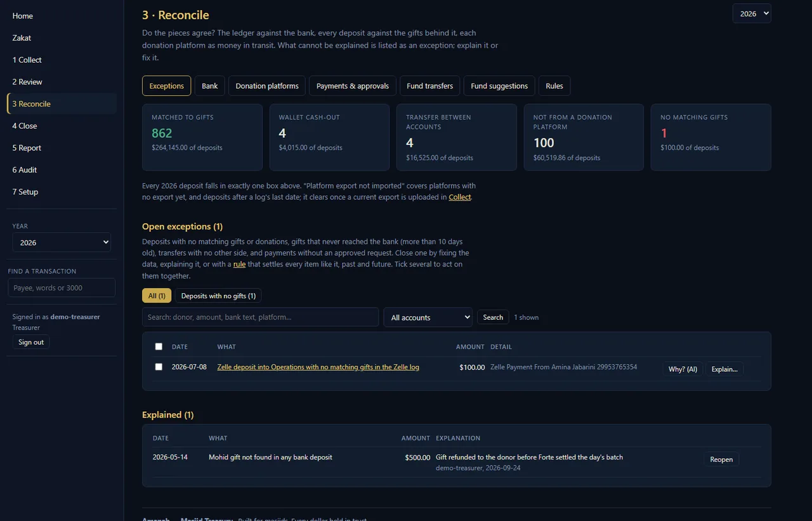Open the Payments & approvals tab

pos(353,86)
